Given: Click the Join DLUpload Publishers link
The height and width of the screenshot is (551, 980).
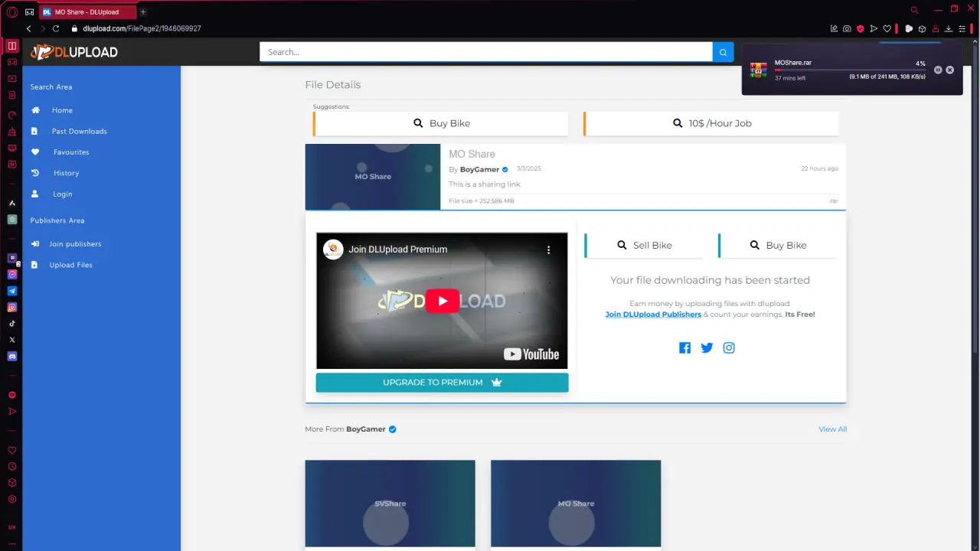Looking at the screenshot, I should coord(653,315).
